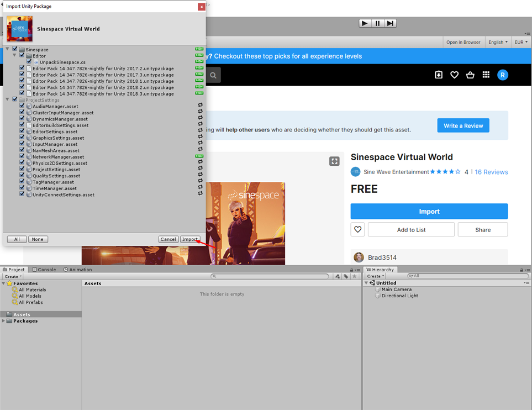Collapse the Editor folder tree arrow
532x410 pixels.
[x=14, y=55]
